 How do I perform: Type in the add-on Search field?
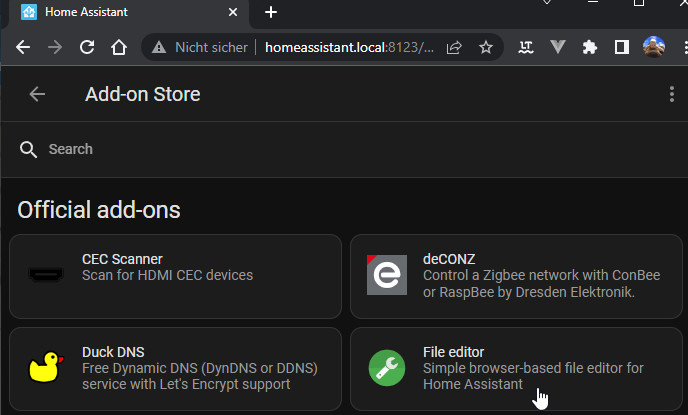[x=300, y=149]
